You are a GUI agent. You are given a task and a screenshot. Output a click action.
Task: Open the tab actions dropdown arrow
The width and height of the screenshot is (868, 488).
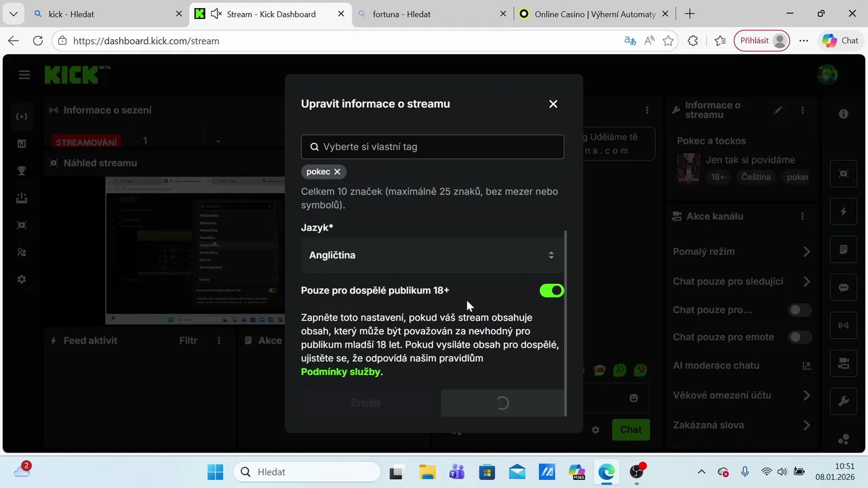(x=14, y=14)
